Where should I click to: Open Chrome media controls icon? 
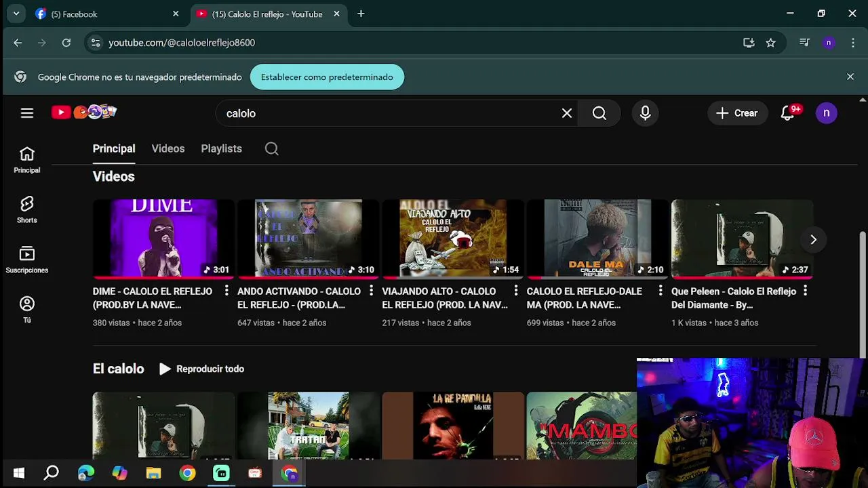(x=804, y=43)
